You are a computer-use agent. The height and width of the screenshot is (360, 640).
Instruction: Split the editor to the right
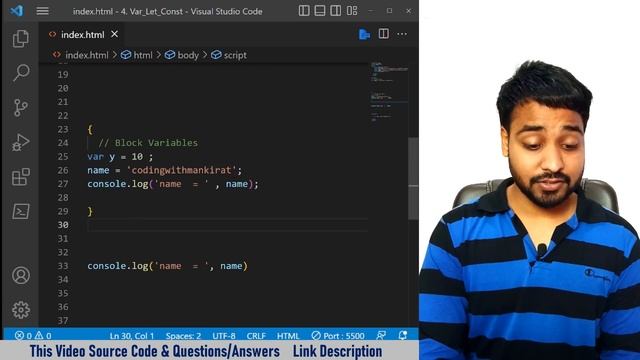pyautogui.click(x=384, y=34)
